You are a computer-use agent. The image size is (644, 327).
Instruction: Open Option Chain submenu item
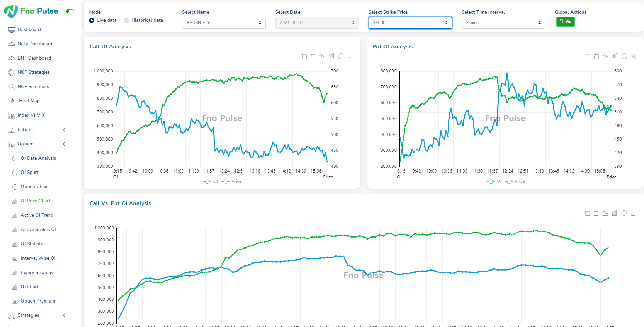point(35,186)
